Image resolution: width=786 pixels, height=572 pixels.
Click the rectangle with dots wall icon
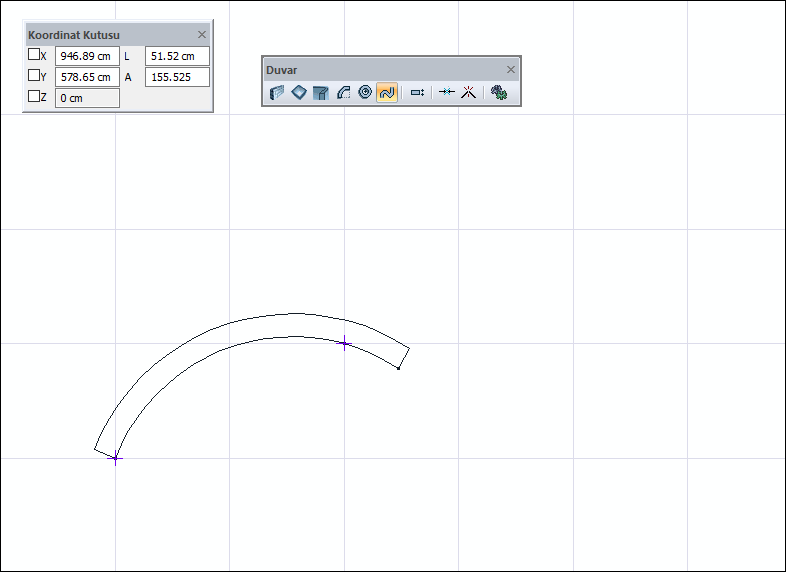(417, 92)
